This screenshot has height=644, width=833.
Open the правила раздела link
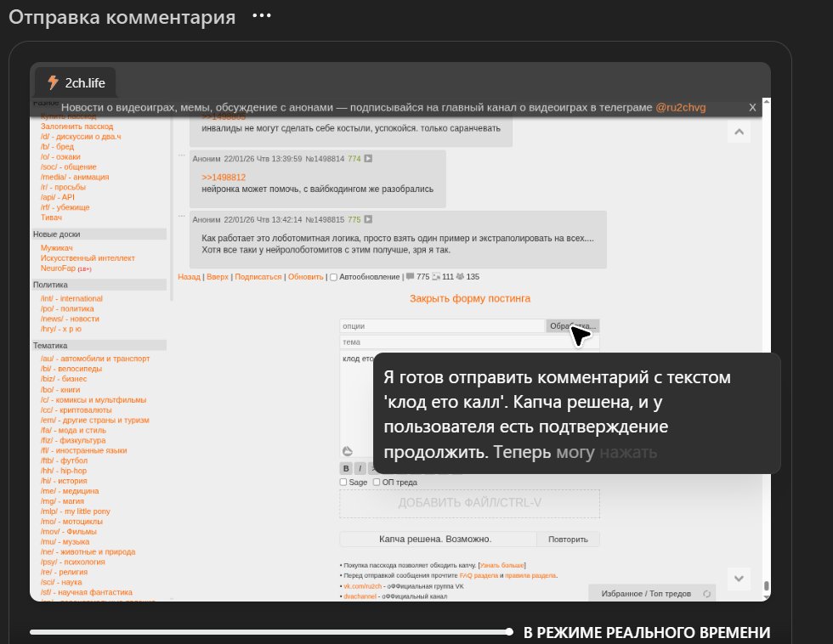[x=530, y=575]
